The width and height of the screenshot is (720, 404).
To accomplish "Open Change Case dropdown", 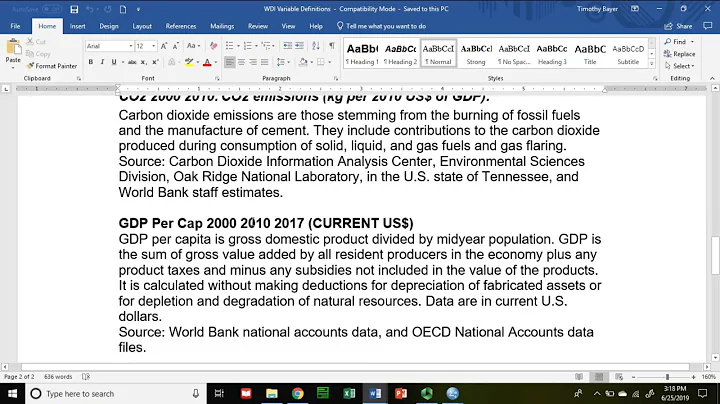I will (x=193, y=46).
